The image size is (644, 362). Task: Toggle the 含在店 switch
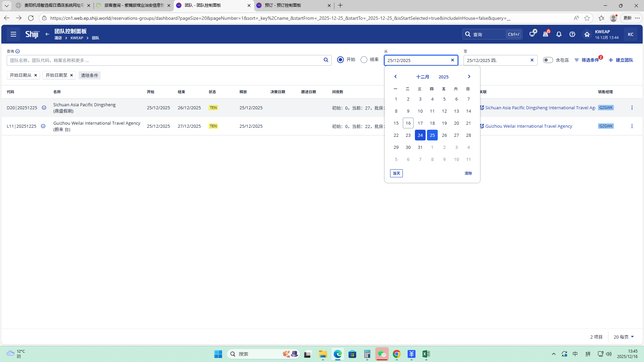(x=548, y=60)
